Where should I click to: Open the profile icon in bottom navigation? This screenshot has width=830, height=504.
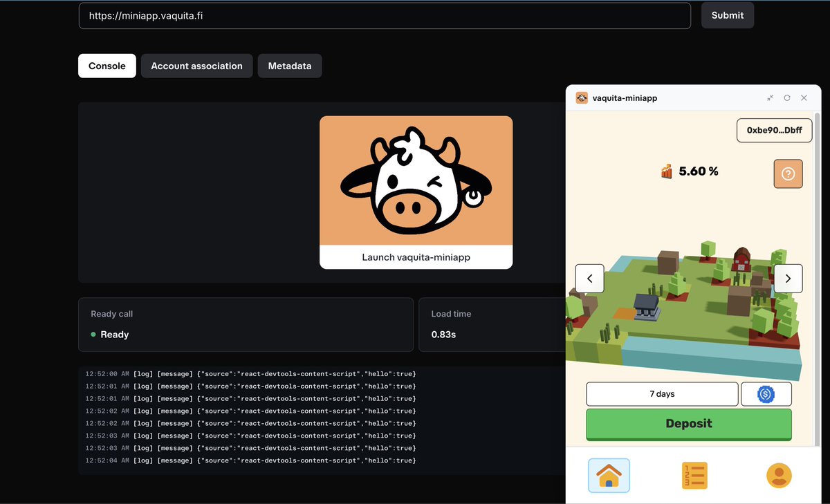point(779,475)
